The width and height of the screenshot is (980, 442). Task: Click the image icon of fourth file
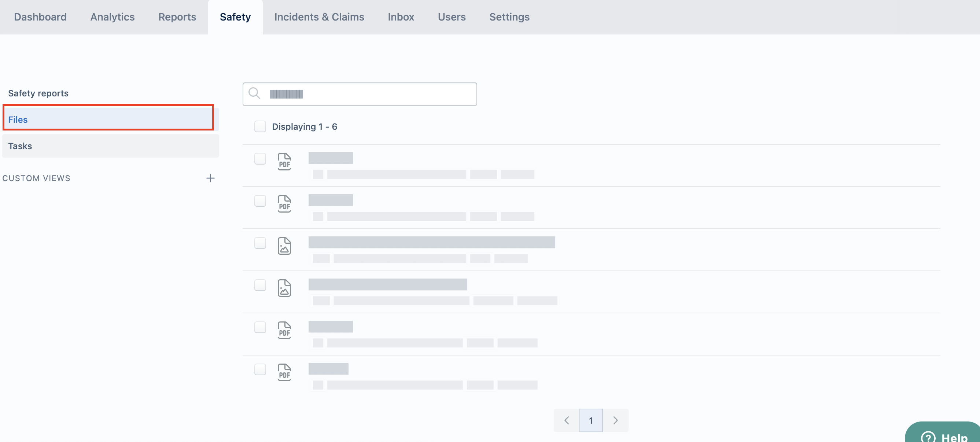click(284, 288)
